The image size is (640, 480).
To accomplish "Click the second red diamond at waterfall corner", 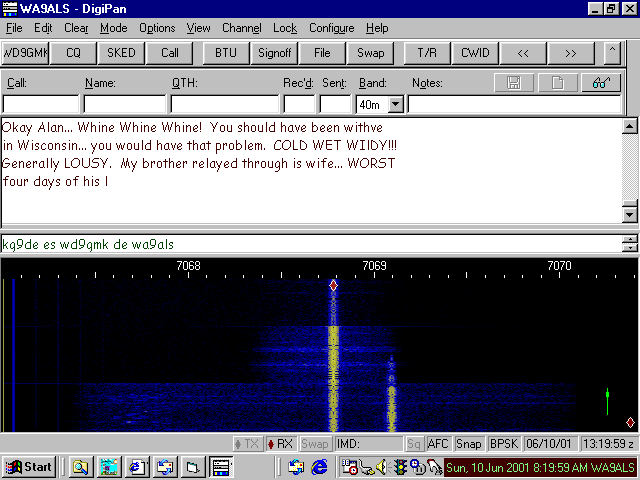I will (630, 423).
